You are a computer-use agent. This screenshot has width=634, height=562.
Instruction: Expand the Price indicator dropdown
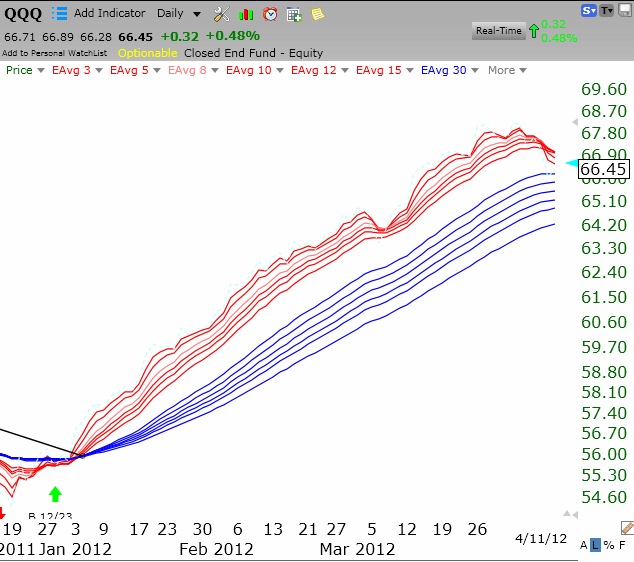point(40,70)
